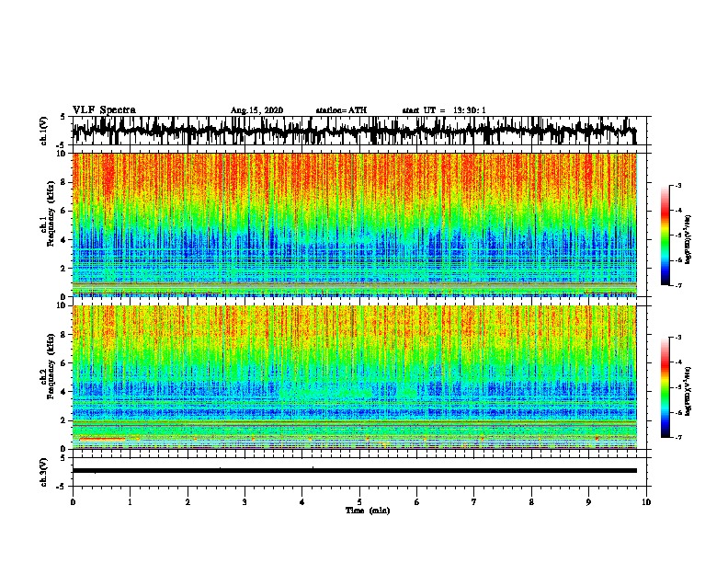
Task: Click the "-7" label on ch.1 colorbar
Action: (677, 285)
